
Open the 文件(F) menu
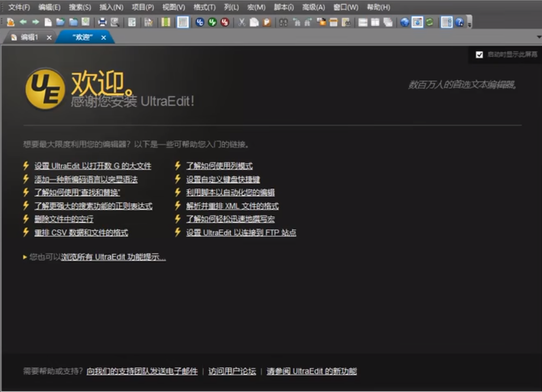(19, 7)
